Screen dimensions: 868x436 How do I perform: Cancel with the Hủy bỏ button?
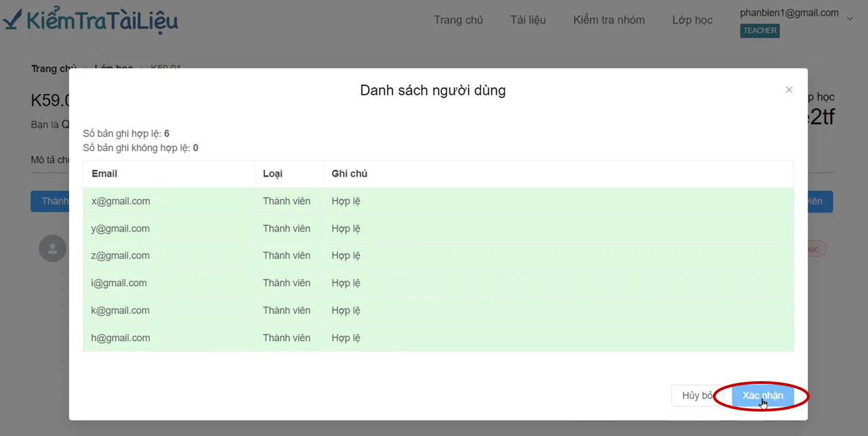[697, 396]
